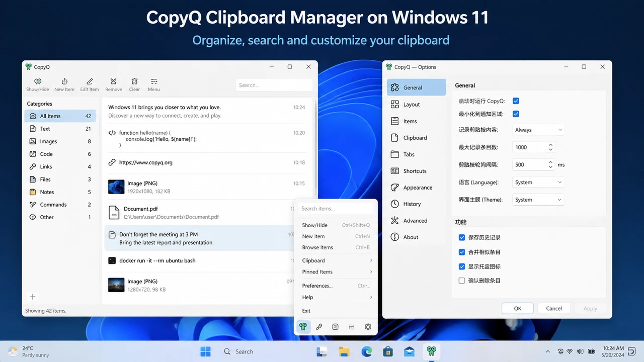Click the terminal icon beside docker run item
The image size is (644, 362).
point(112,260)
